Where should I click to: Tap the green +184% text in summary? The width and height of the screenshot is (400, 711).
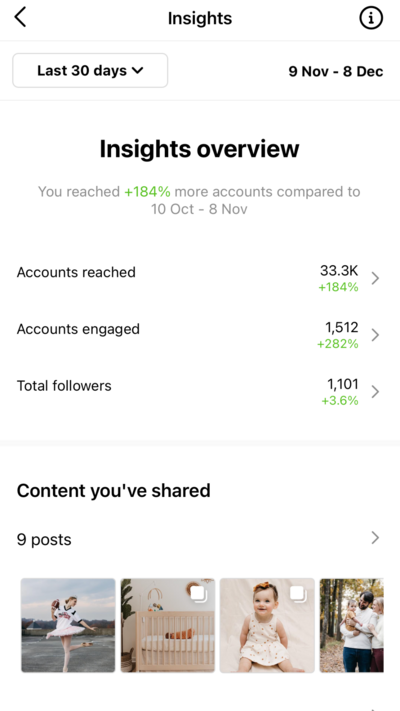tap(147, 191)
